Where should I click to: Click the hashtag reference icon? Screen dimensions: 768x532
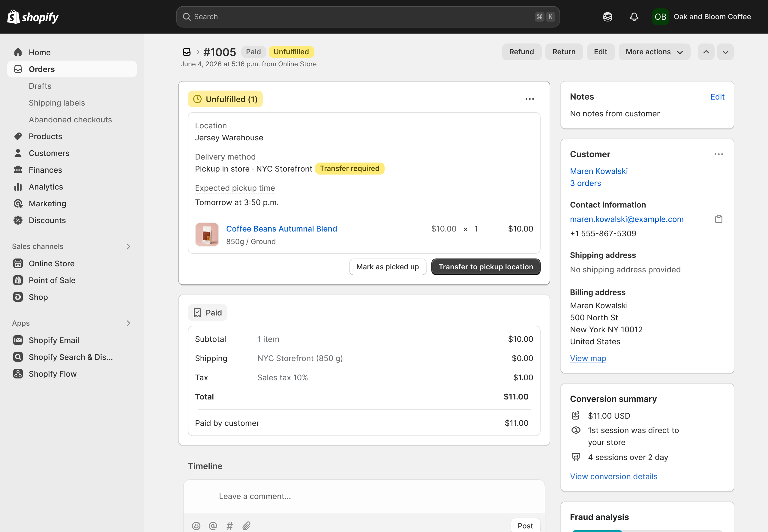(x=229, y=526)
